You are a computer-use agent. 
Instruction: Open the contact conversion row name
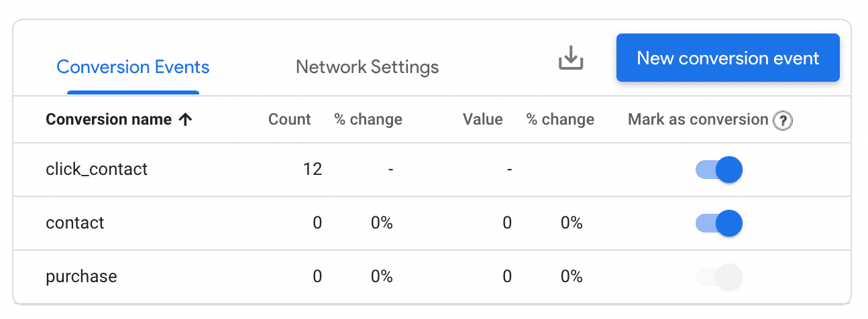click(x=75, y=223)
